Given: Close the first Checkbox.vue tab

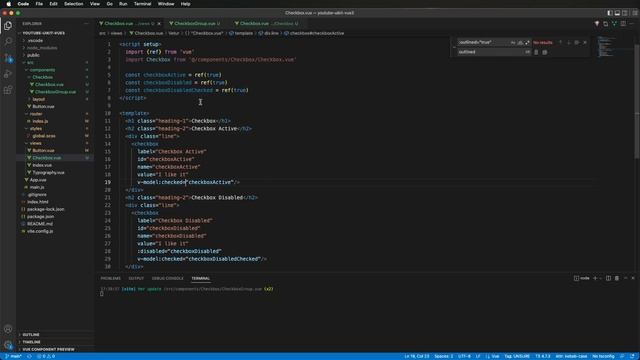Looking at the screenshot, I should [159, 24].
